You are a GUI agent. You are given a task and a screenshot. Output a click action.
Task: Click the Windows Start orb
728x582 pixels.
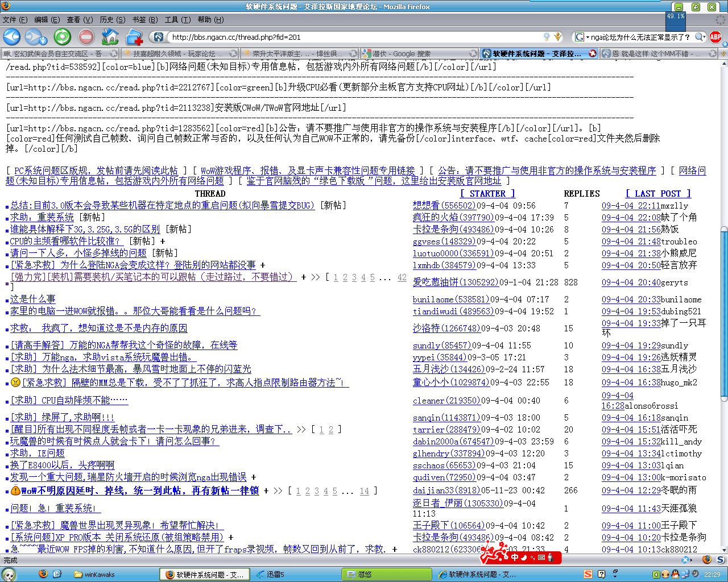(8, 574)
